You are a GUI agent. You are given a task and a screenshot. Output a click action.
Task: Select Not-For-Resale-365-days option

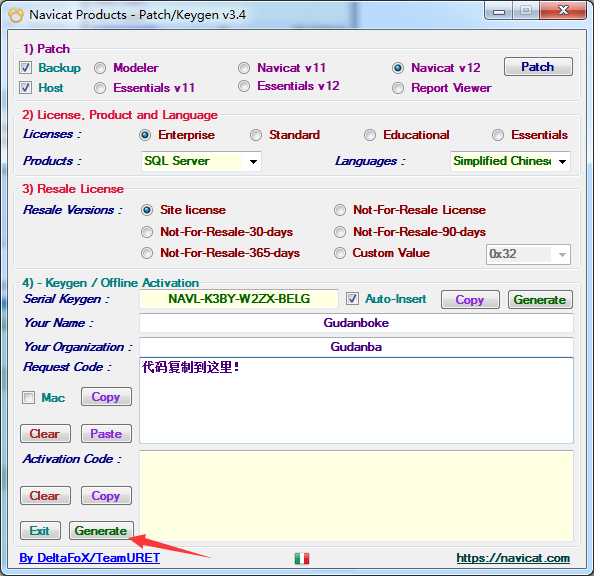(x=147, y=253)
